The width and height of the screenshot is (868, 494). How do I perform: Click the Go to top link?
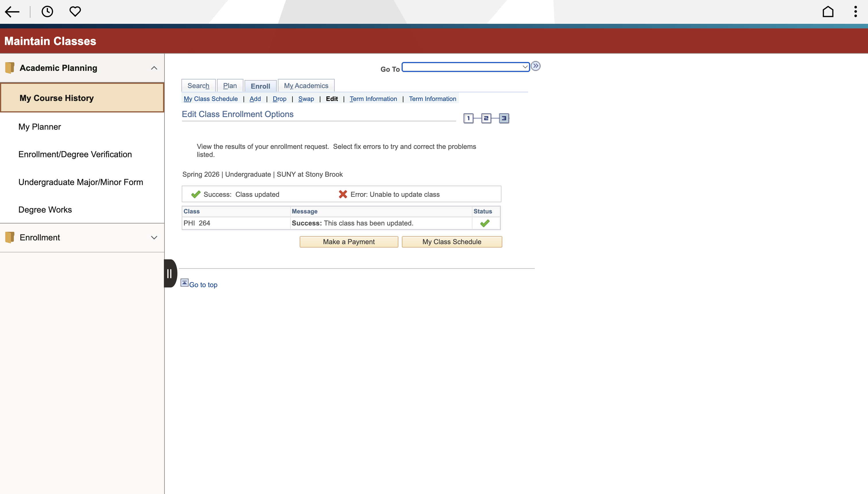point(203,285)
